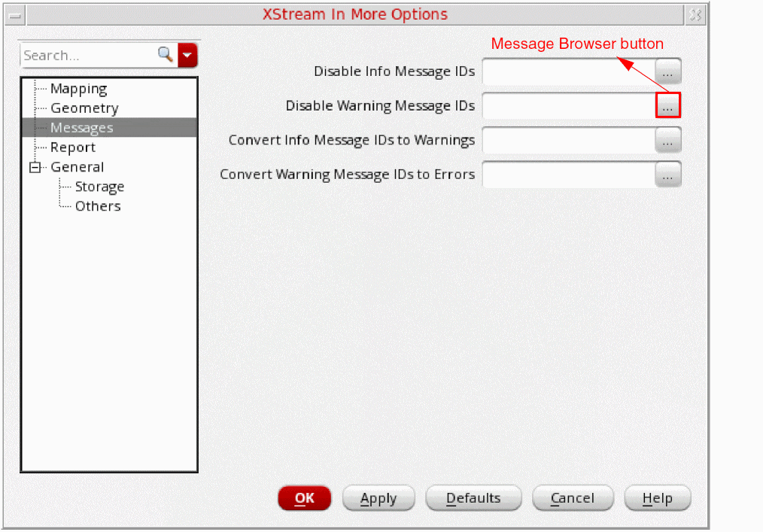Open browser button for Convert Warning Message IDs to Errors

[x=667, y=175]
